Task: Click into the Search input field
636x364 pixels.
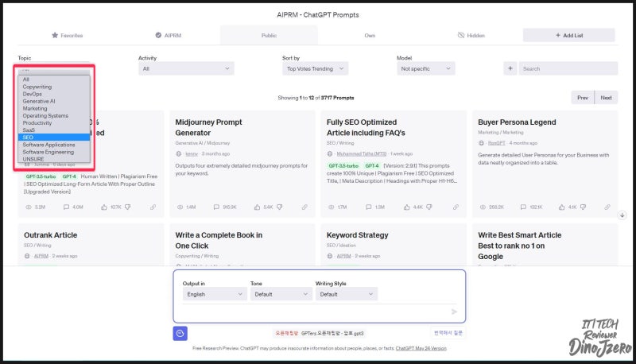Action: tap(568, 68)
